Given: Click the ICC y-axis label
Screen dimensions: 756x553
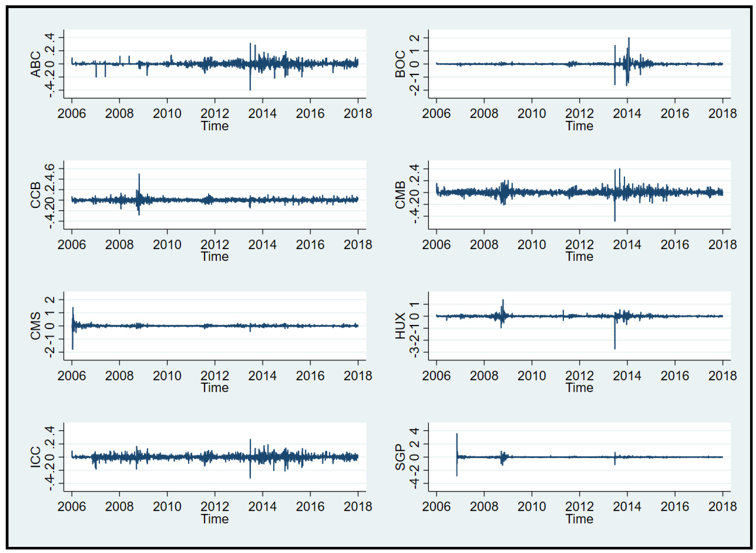Looking at the screenshot, I should [35, 457].
